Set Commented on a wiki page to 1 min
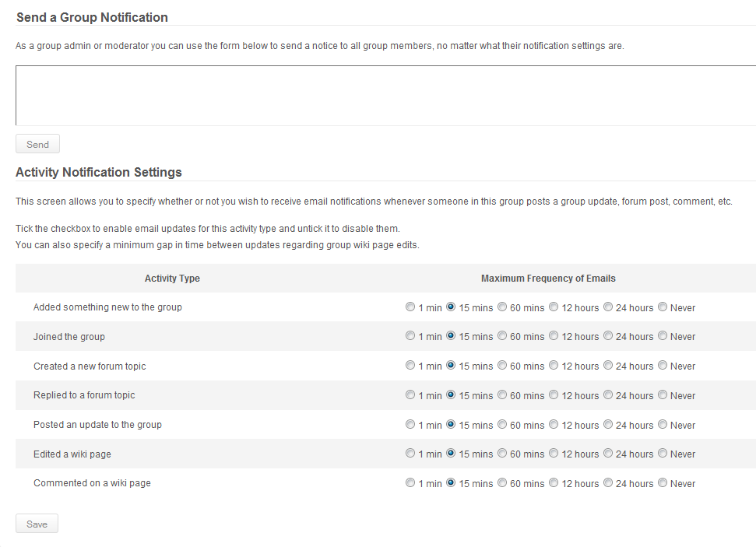The image size is (756, 547). pyautogui.click(x=410, y=482)
